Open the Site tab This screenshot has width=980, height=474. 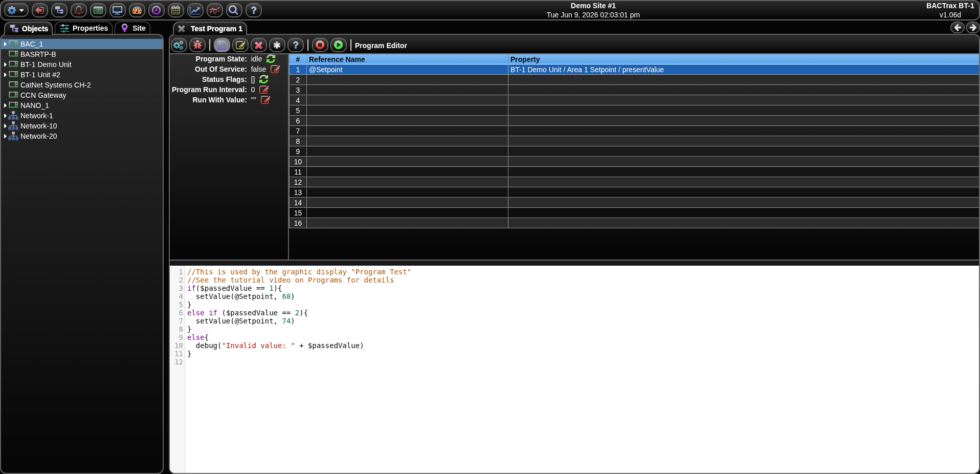[133, 28]
